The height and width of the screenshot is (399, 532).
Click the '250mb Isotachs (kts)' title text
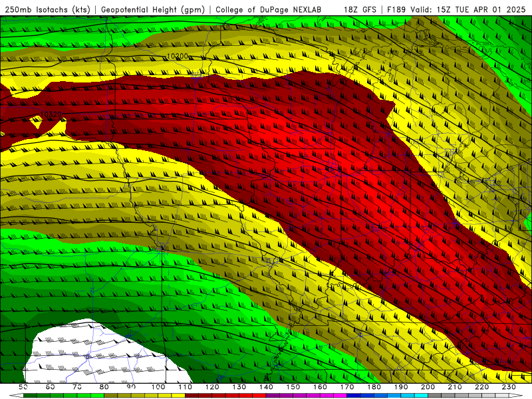pyautogui.click(x=47, y=9)
